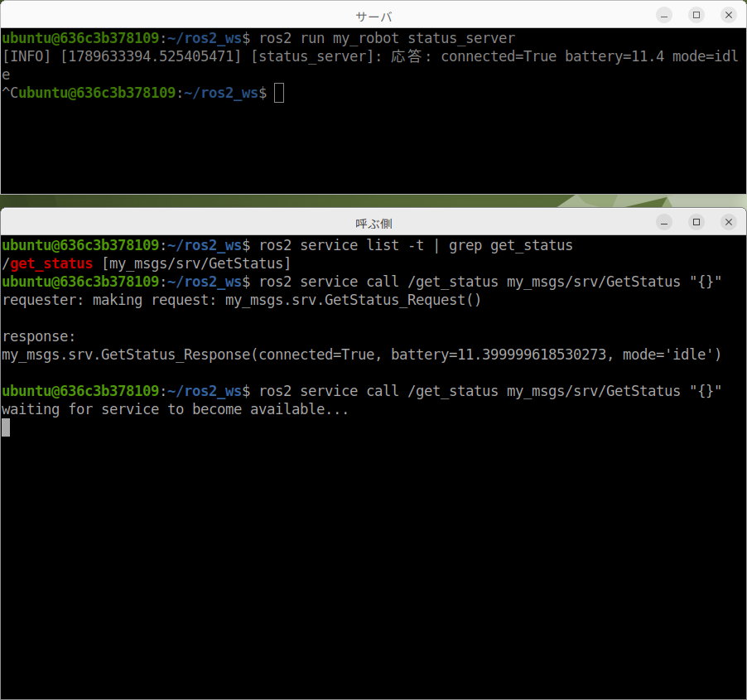Click "waiting for service to become available..."
747x700 pixels.
tap(175, 409)
